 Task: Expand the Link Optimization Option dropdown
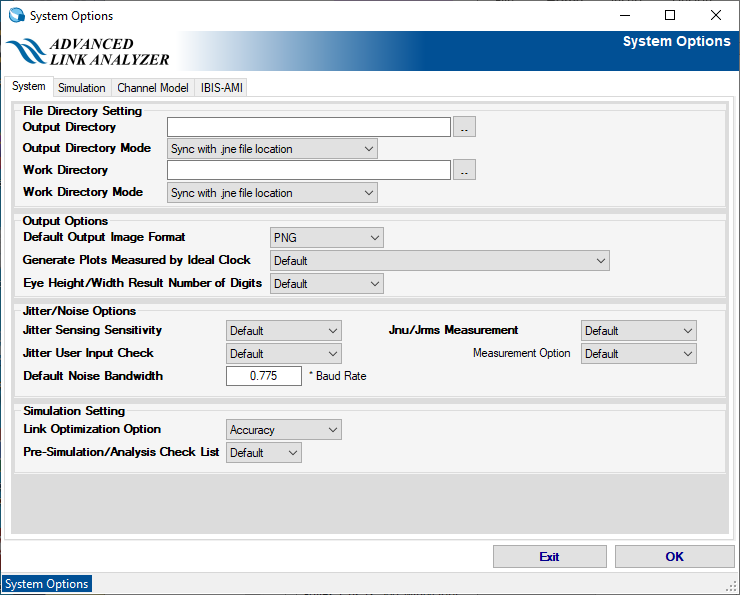coord(284,430)
